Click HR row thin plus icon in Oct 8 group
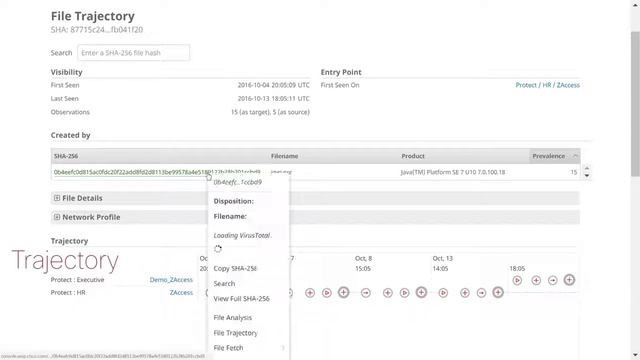 [x=388, y=293]
